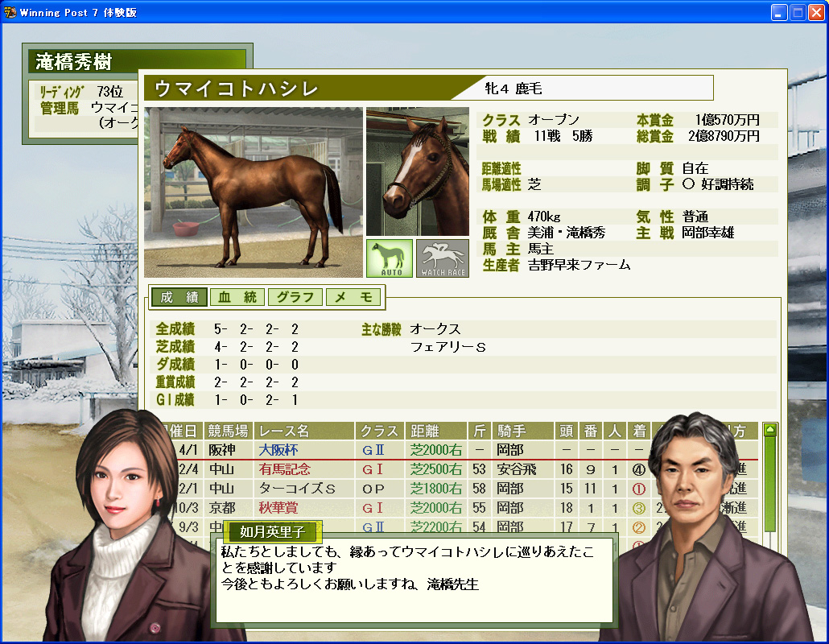Click the 生産者 吉野早来ファーム value
829x644 pixels.
click(x=579, y=265)
